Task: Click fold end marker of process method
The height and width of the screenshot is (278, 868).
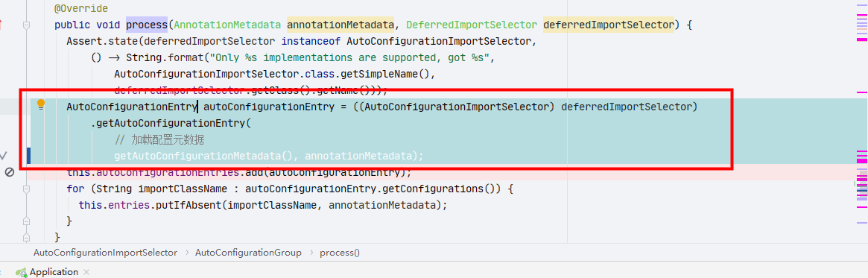Action: pos(26,236)
